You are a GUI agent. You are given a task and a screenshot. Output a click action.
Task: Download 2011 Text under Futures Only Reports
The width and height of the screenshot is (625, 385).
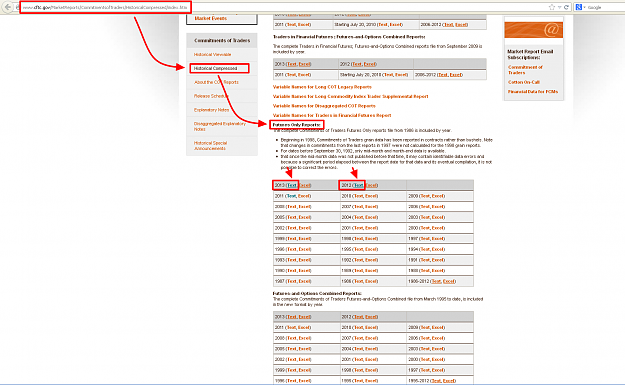pyautogui.click(x=291, y=196)
